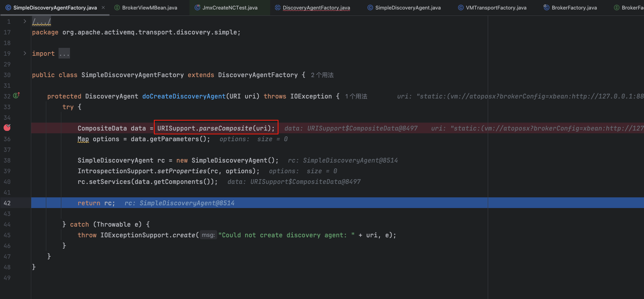This screenshot has width=644, height=299.
Task: Click the icon on BrokerFactory.java tab
Action: [546, 8]
